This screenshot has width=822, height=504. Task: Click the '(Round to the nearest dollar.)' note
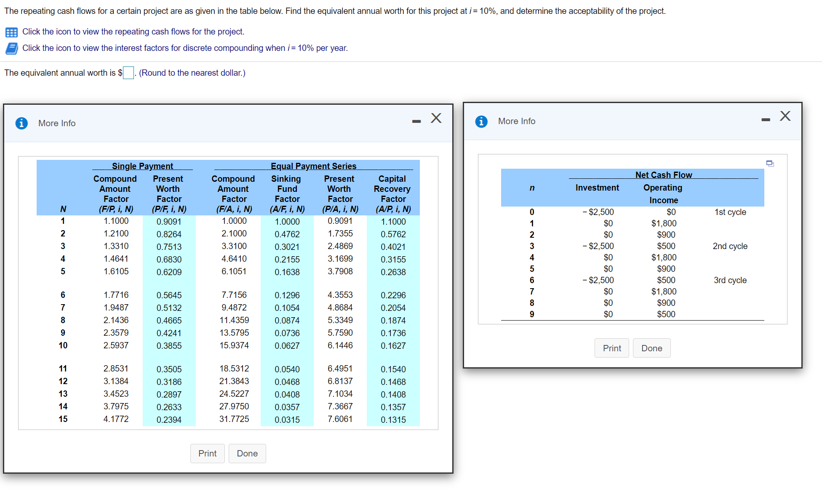click(x=192, y=73)
